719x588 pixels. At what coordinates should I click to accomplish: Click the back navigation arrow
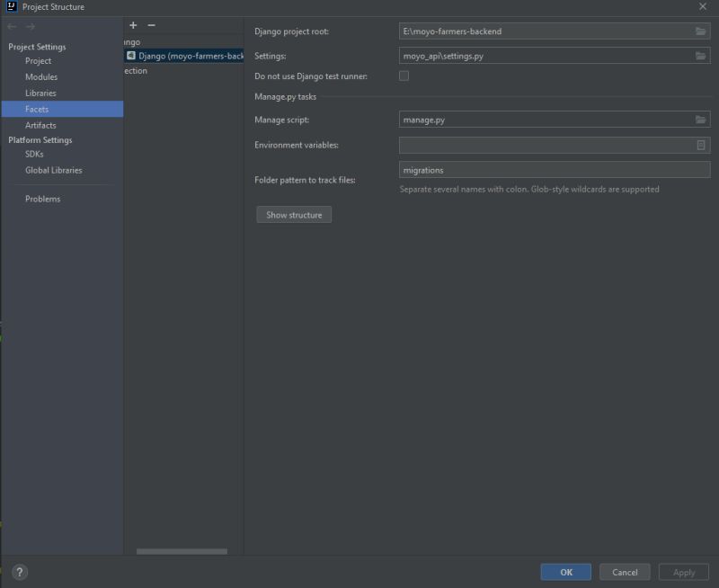(11, 26)
